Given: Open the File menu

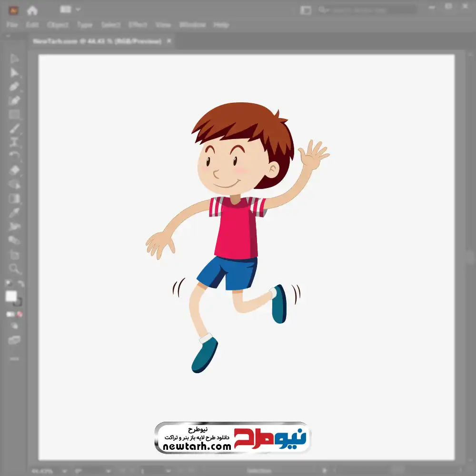Looking at the screenshot, I should [12, 25].
